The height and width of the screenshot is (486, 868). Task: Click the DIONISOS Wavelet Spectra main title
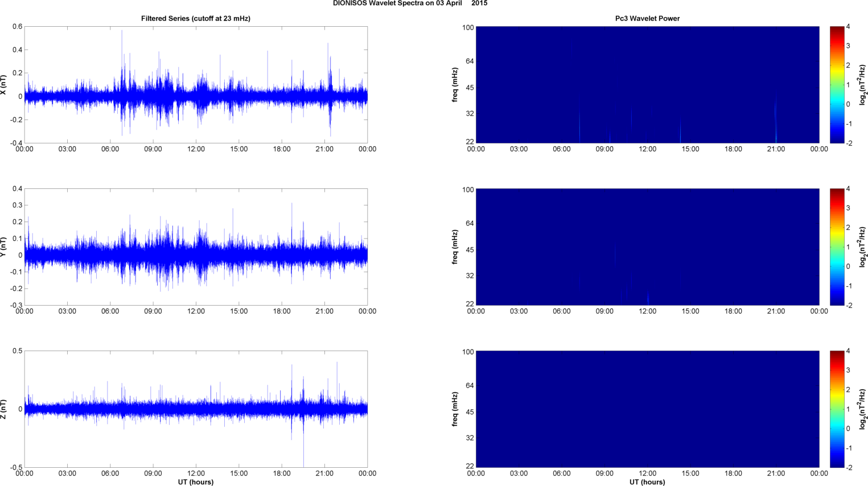tap(410, 3)
